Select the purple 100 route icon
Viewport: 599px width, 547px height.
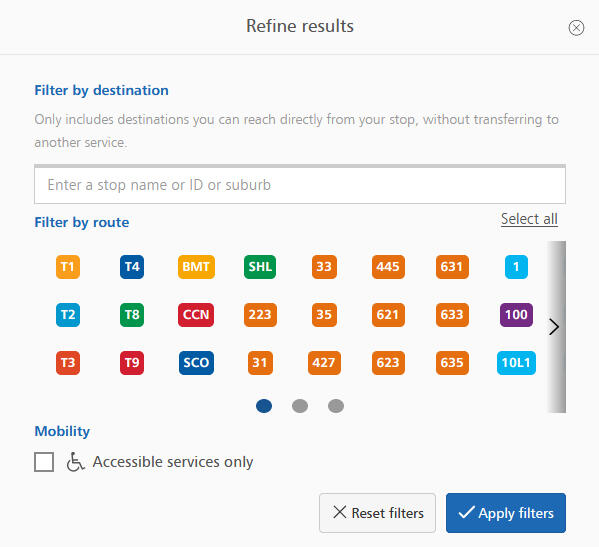pyautogui.click(x=516, y=315)
